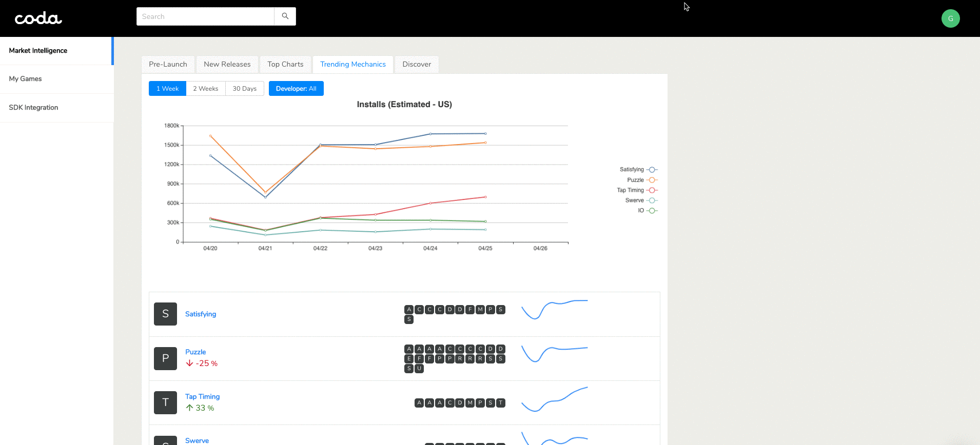Click the M badge in Satisfying row
Viewport: 980px width, 445px height.
tap(480, 310)
